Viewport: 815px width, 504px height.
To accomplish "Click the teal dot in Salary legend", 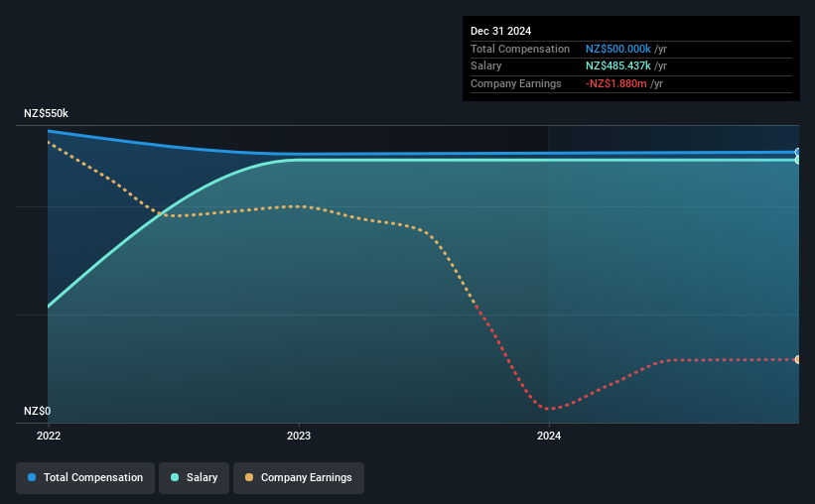I will point(175,477).
